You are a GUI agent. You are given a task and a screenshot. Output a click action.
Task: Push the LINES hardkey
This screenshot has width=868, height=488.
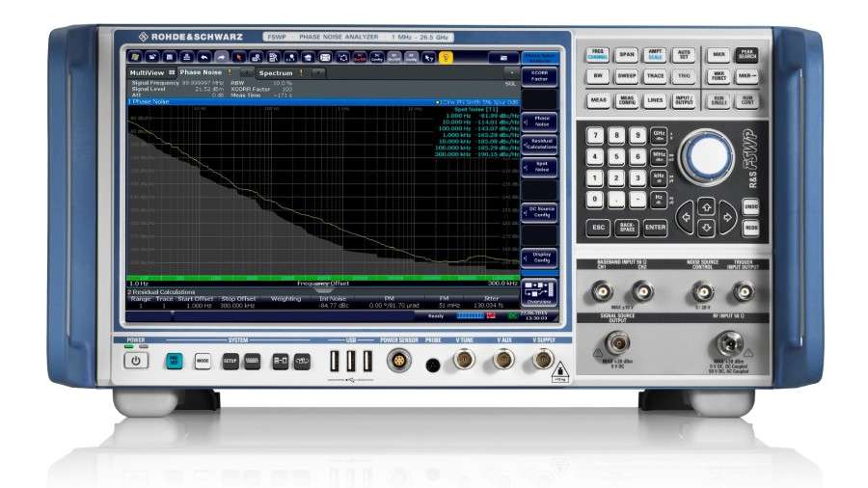(655, 100)
